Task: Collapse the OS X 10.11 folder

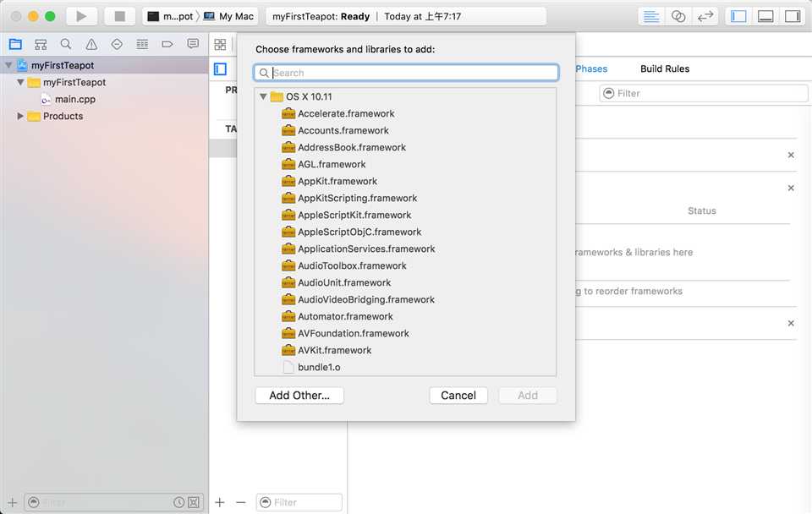Action: pos(263,96)
